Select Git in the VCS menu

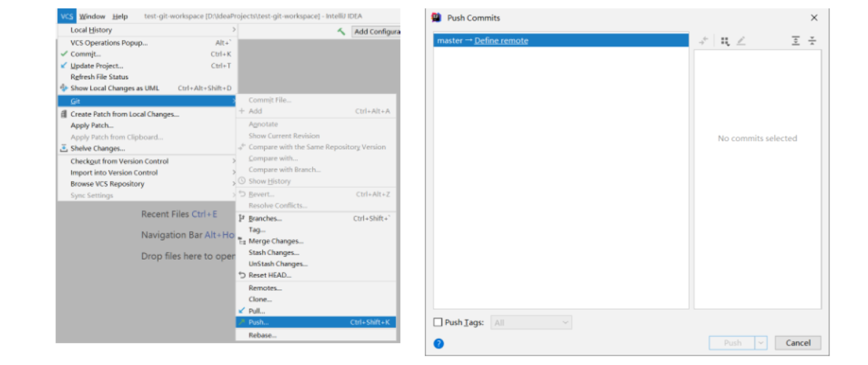pos(148,101)
